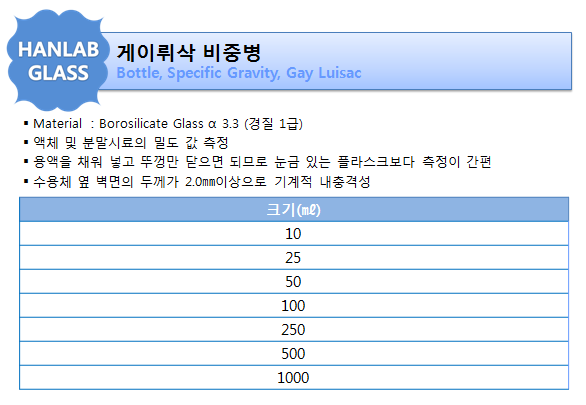This screenshot has width=586, height=405.
Task: Click the line starting with 용액을 채워 넣고
Action: pyautogui.click(x=257, y=162)
